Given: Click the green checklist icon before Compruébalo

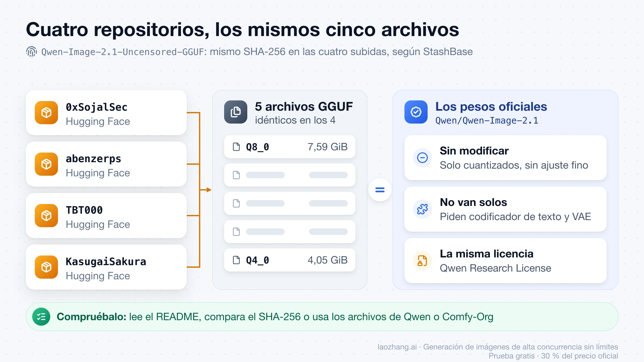Looking at the screenshot, I should (41, 317).
